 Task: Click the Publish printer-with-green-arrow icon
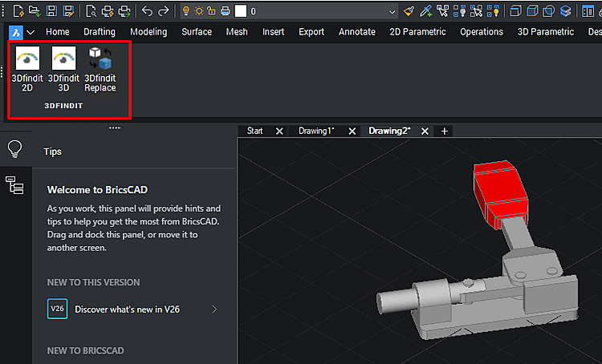pos(124,11)
